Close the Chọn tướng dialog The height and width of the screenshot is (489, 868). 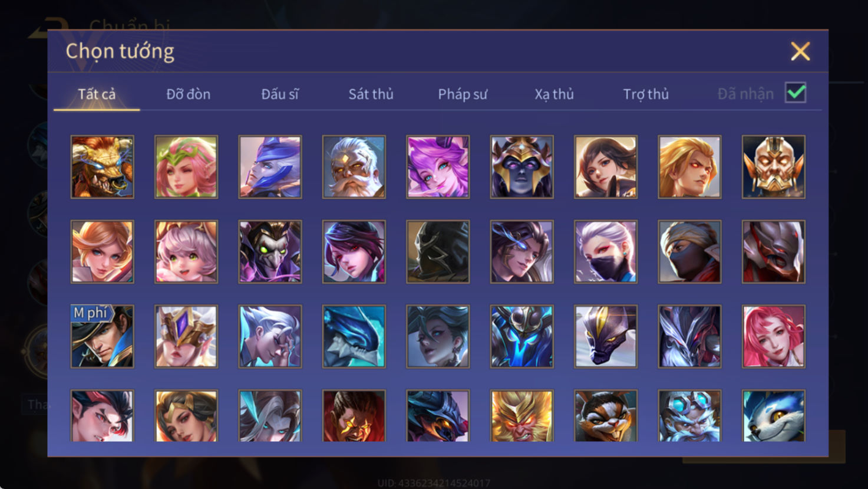click(800, 51)
